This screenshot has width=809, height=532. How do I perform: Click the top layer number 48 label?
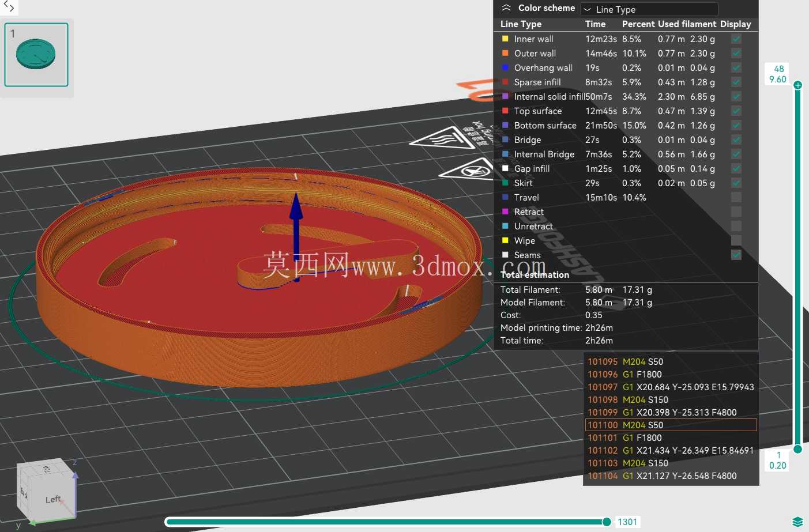click(778, 69)
